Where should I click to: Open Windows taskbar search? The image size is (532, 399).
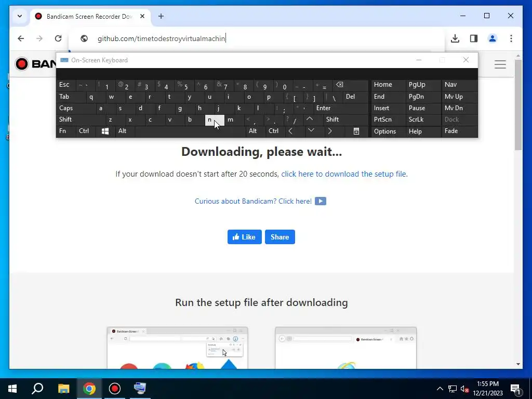point(37,389)
